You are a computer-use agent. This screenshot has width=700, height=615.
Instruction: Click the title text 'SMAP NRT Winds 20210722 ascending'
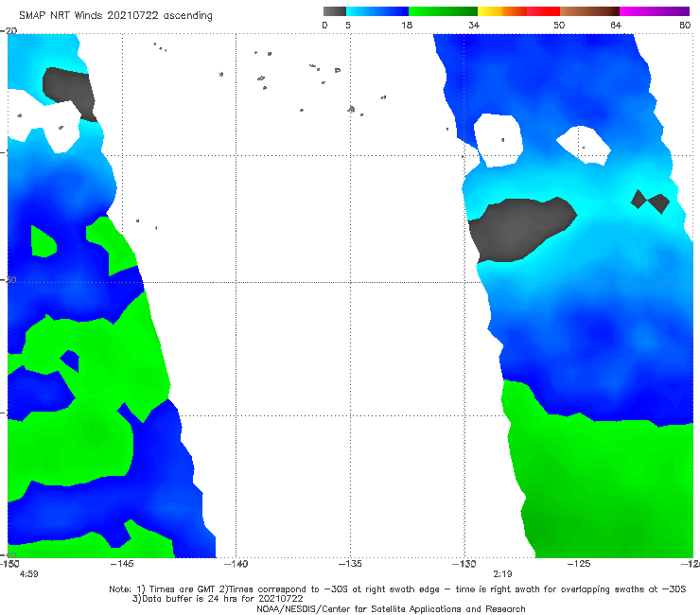(x=115, y=16)
